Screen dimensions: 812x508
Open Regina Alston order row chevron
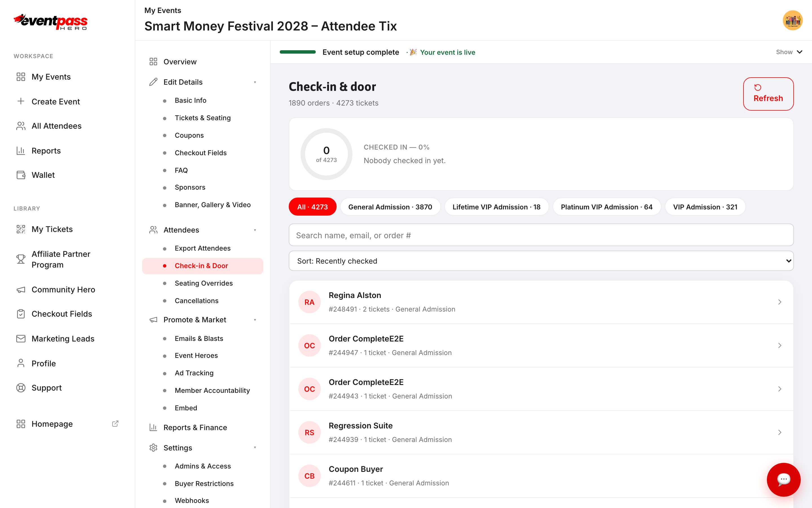780,302
